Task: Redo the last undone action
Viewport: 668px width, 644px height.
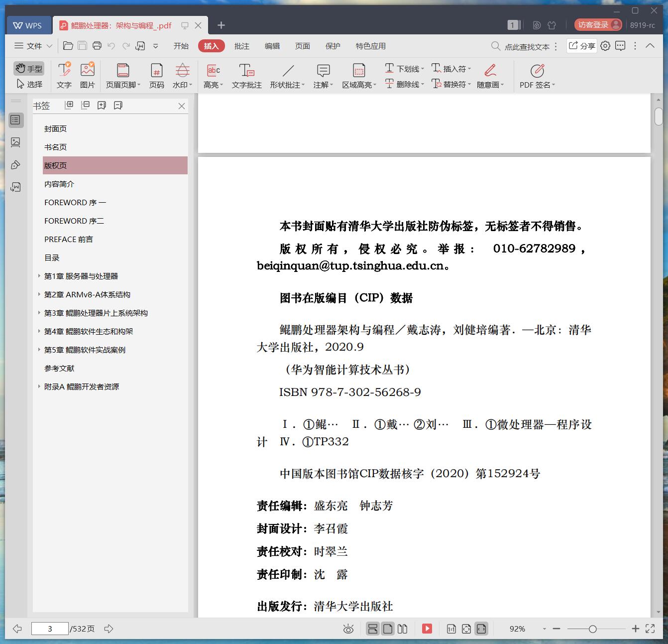Action: (x=126, y=46)
